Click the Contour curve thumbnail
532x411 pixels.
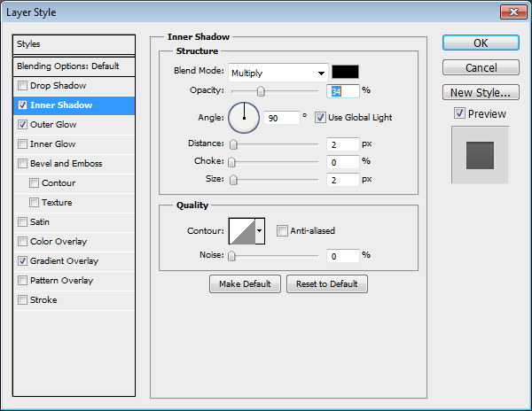pyautogui.click(x=241, y=231)
